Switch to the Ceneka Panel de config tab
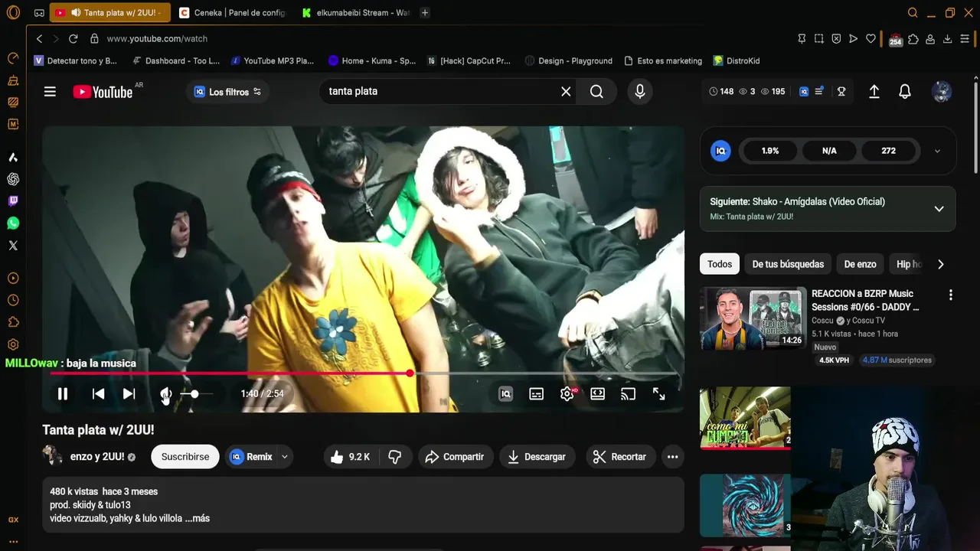980x551 pixels. coord(232,13)
